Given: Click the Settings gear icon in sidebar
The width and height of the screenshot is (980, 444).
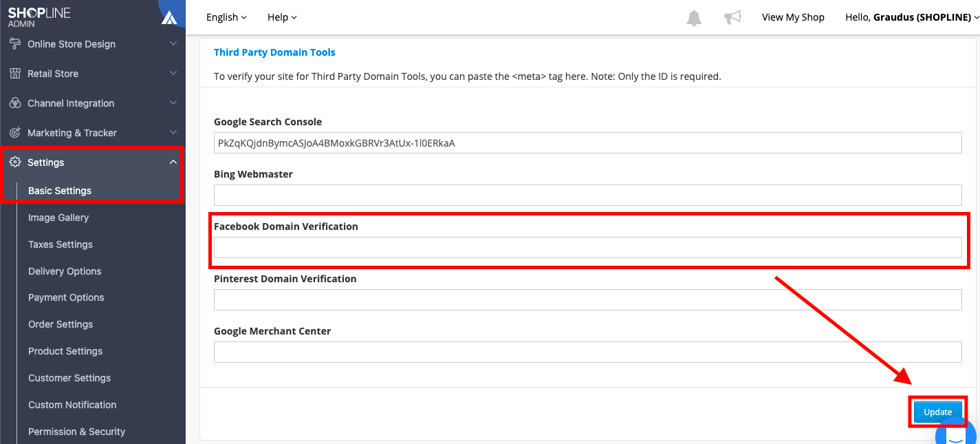Looking at the screenshot, I should coord(15,162).
